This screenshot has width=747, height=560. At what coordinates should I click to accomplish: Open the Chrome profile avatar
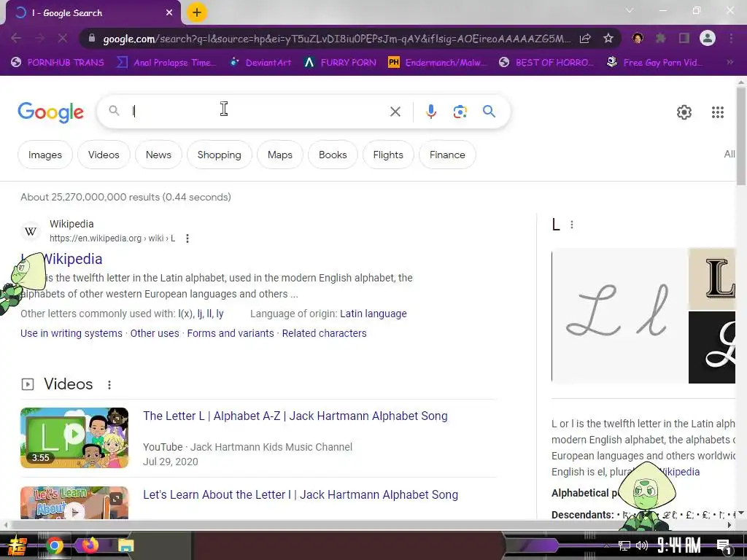pyautogui.click(x=708, y=38)
